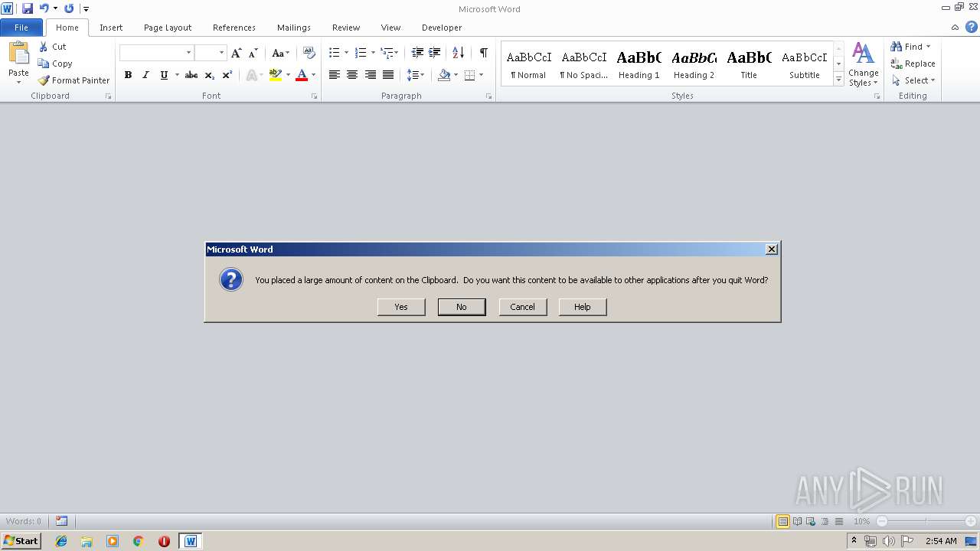The height and width of the screenshot is (551, 980).
Task: Open the font size dropdown
Action: (x=221, y=53)
